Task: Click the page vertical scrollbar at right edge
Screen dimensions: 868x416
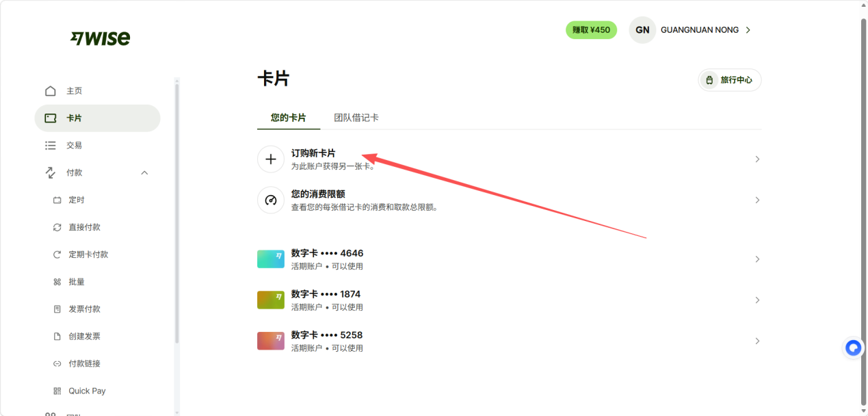Action: [863, 212]
